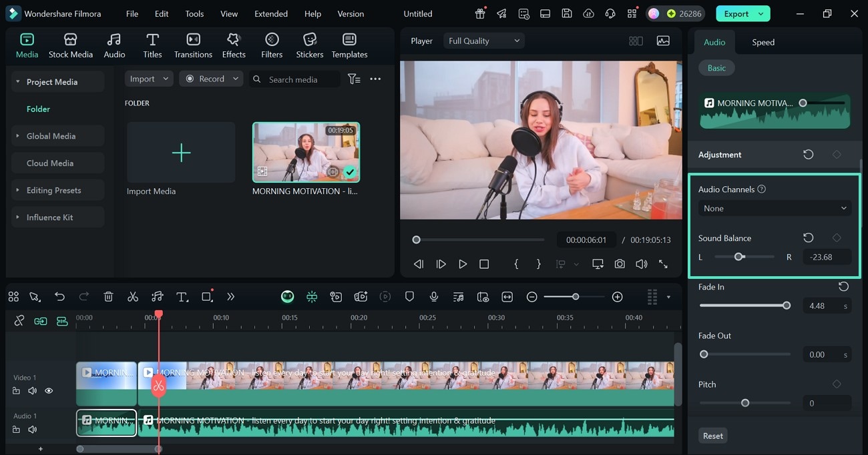Open the Audio Channels dropdown
The width and height of the screenshot is (868, 455).
click(x=775, y=208)
